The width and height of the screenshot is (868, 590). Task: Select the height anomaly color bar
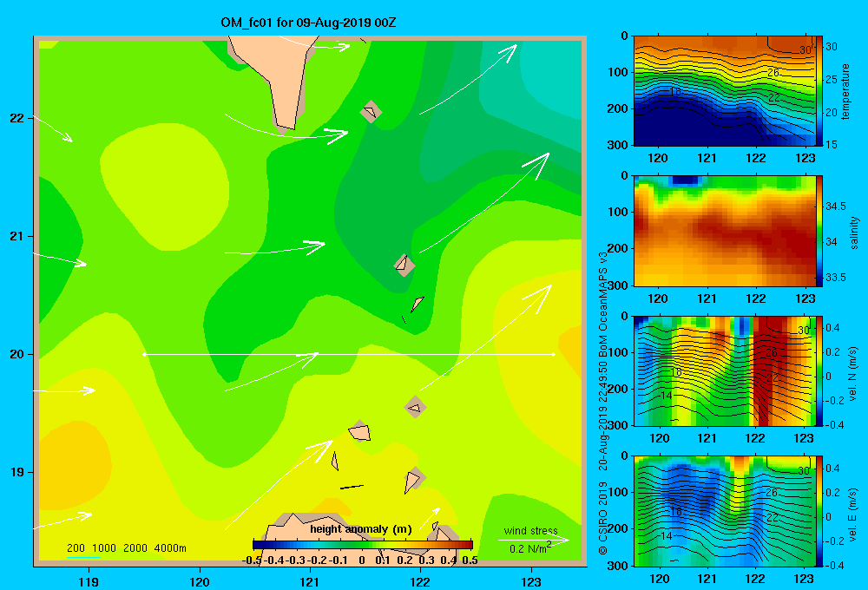(x=363, y=545)
